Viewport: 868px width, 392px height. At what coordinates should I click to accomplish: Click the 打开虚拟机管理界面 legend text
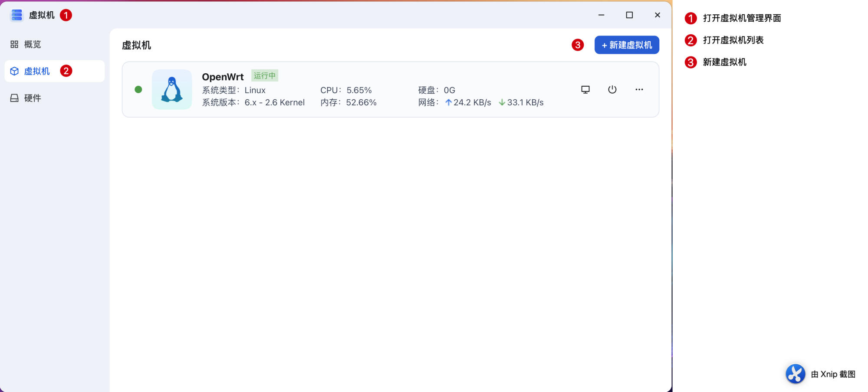pos(742,18)
